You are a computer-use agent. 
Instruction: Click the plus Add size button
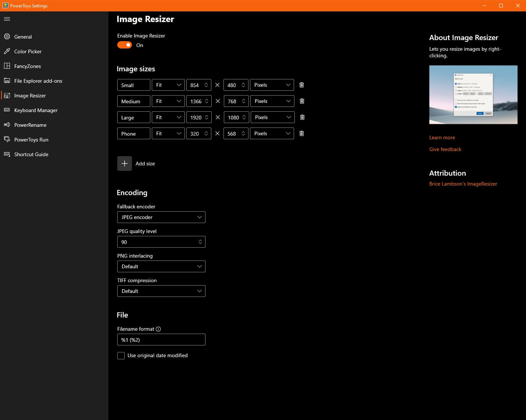pyautogui.click(x=125, y=164)
